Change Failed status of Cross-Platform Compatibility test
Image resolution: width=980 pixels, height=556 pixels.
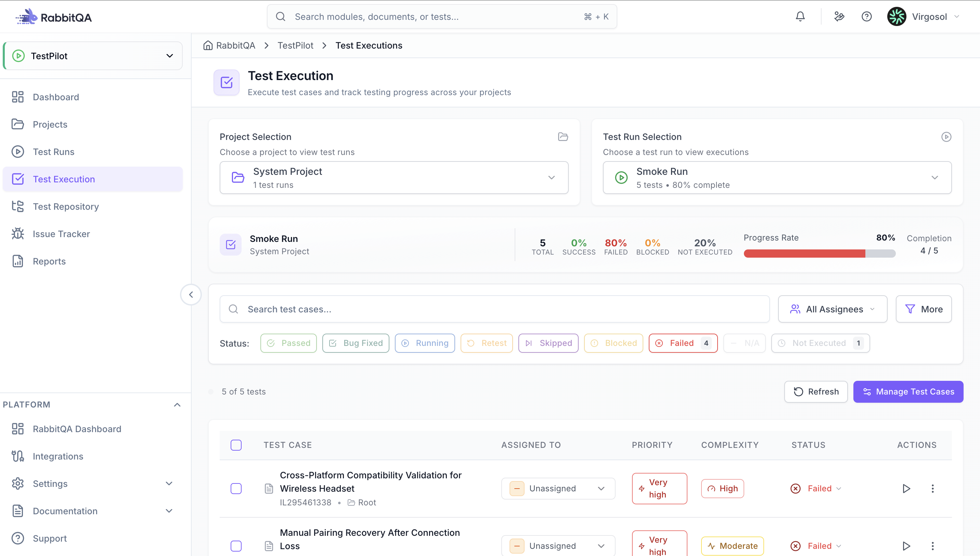[816, 488]
